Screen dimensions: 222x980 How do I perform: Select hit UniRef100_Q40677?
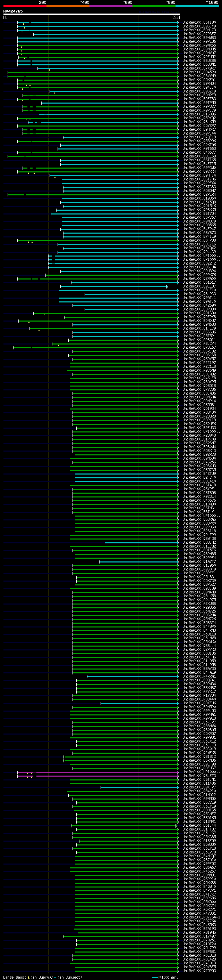click(x=199, y=153)
